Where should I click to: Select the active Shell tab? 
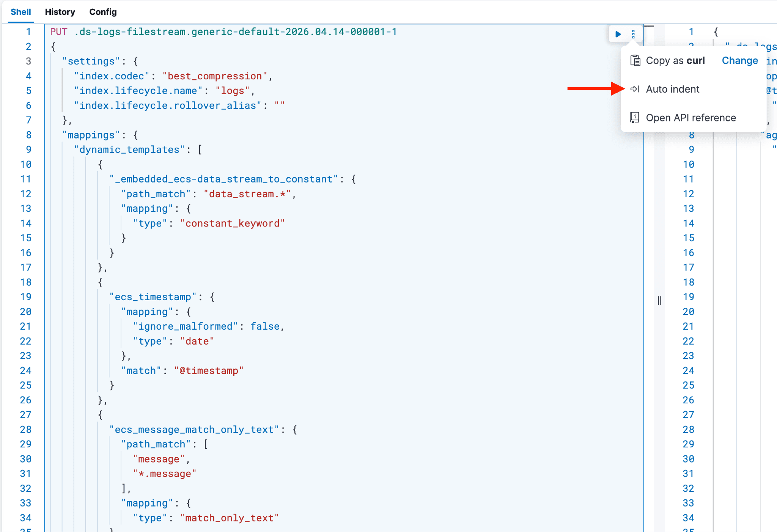point(21,12)
